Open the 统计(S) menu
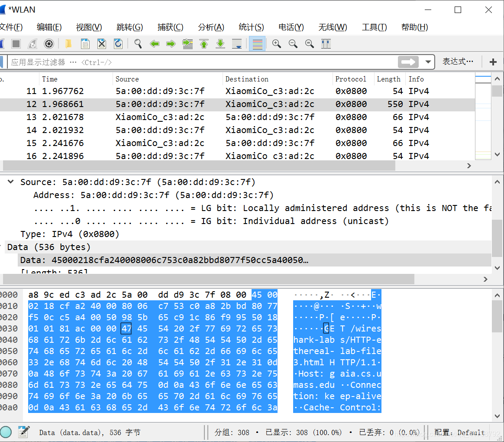504x442 pixels. pyautogui.click(x=252, y=27)
